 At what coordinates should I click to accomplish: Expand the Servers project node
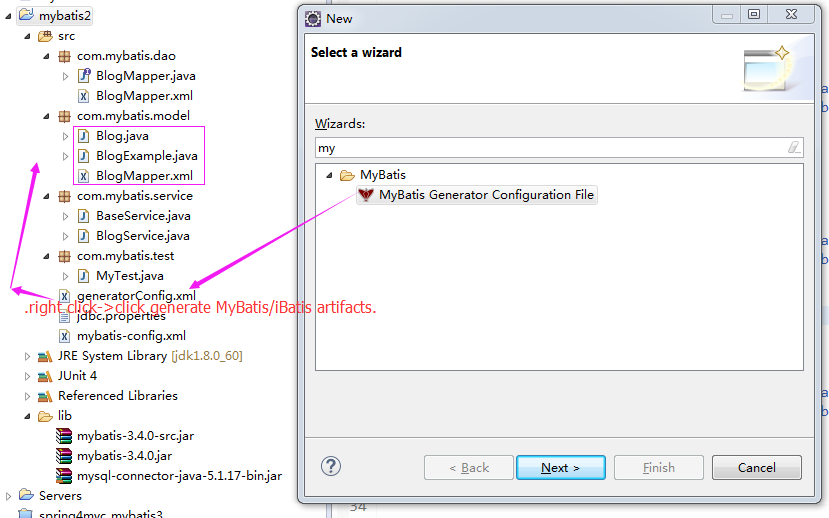(8, 496)
